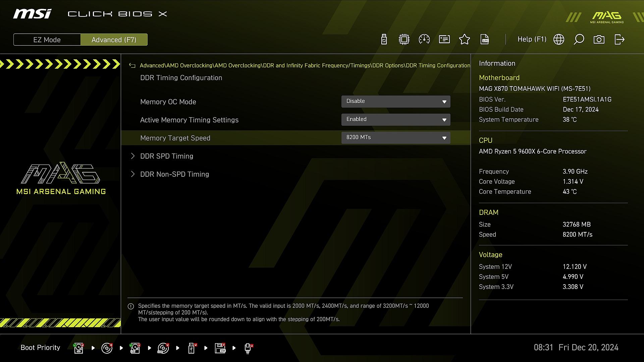The image size is (644, 362).
Task: Select the USB stick boot device icon
Action: pyautogui.click(x=192, y=348)
